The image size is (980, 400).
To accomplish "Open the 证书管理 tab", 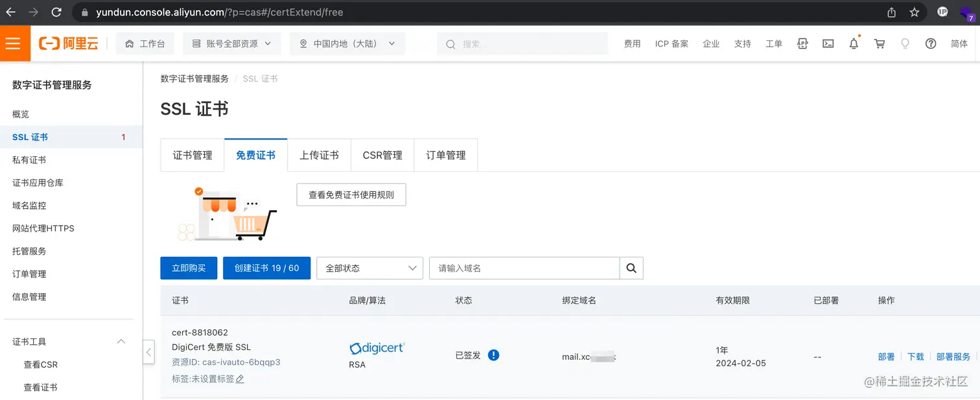I will click(x=192, y=155).
